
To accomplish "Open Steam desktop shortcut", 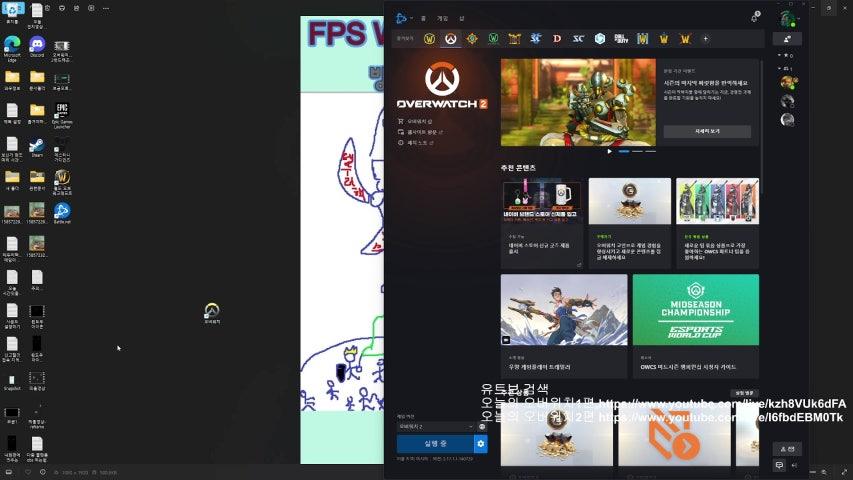I will (37, 147).
